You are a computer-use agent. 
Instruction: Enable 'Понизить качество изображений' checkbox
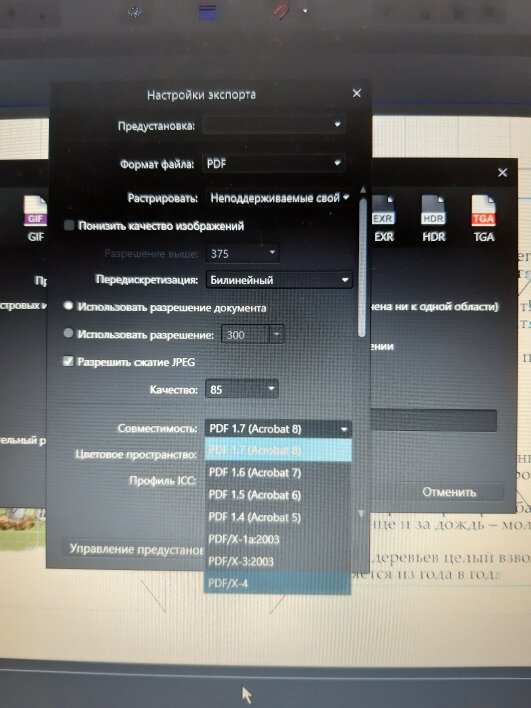69,225
